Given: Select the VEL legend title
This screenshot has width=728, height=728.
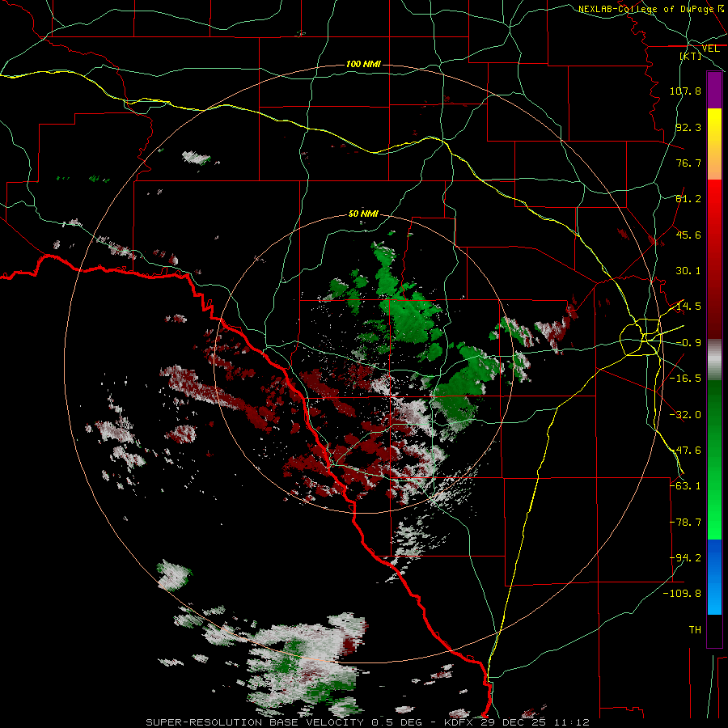Looking at the screenshot, I should coord(710,49).
